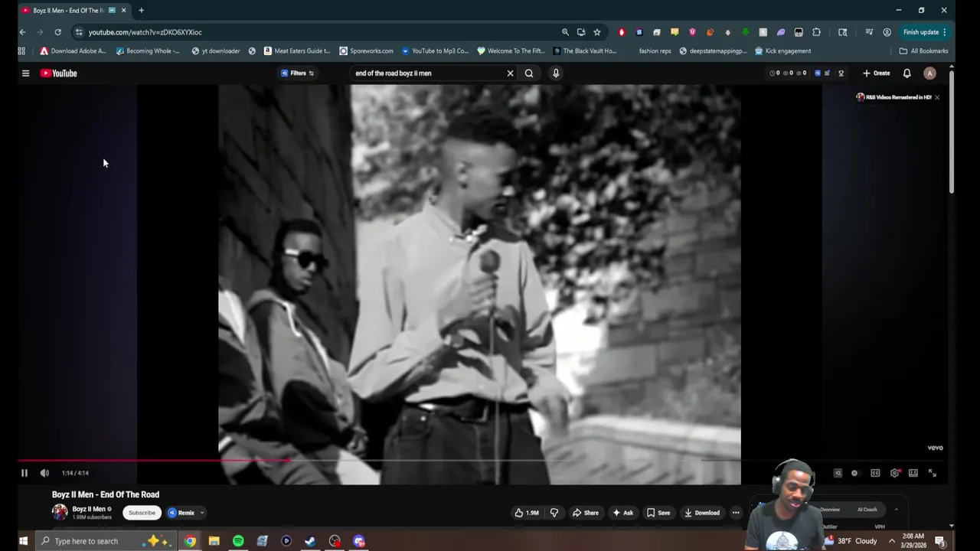Enter fullscreen mode

(933, 473)
